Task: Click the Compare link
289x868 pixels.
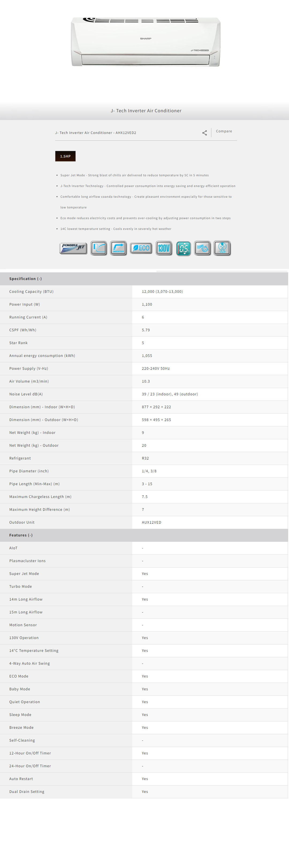Action: (x=224, y=131)
